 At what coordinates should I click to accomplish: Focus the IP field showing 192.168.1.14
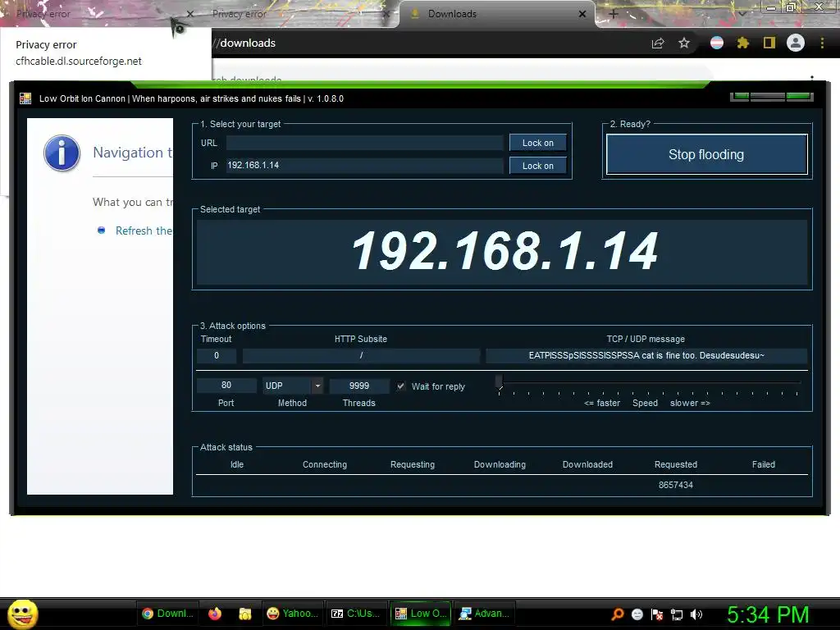364,165
